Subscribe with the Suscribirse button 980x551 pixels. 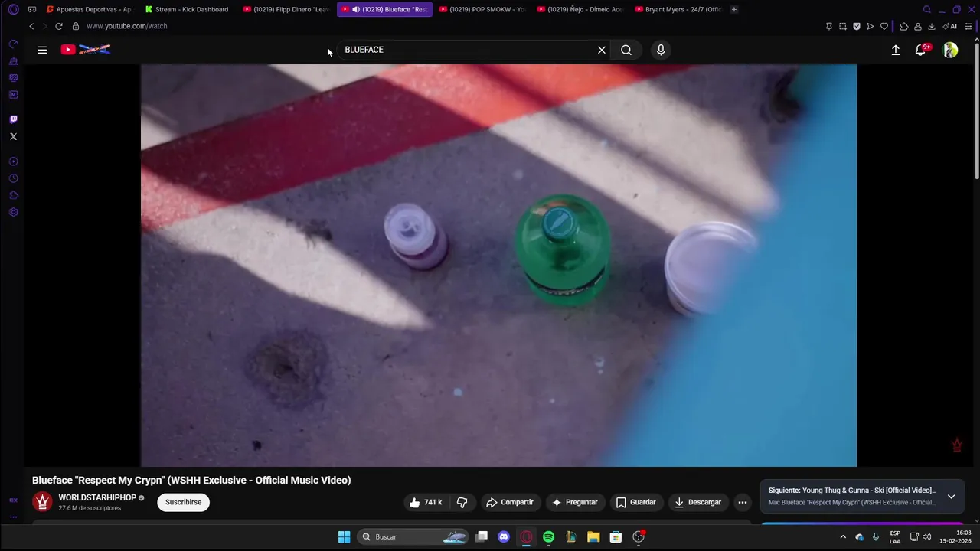pos(183,502)
